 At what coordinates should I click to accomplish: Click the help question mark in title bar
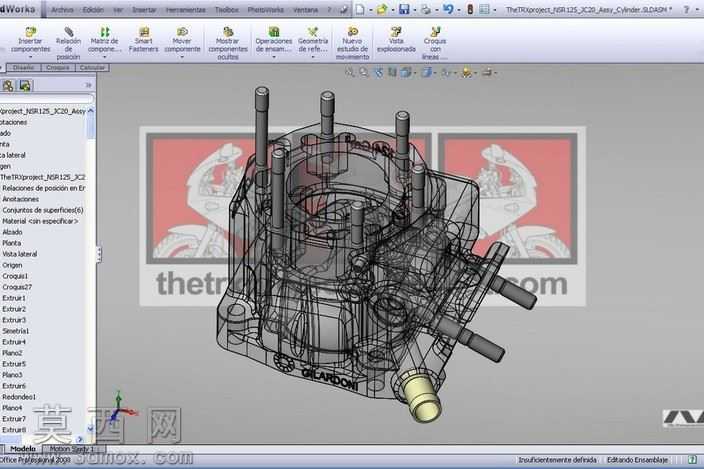pyautogui.click(x=686, y=9)
